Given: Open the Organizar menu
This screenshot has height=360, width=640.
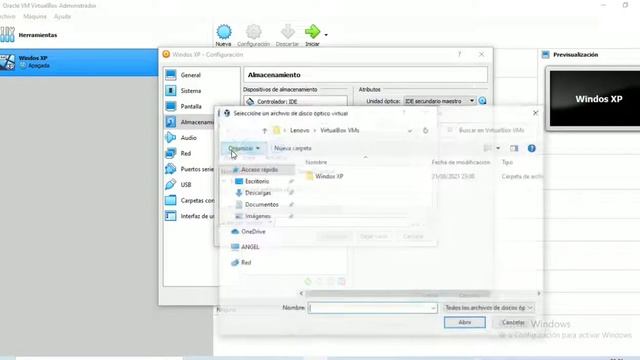Looking at the screenshot, I should tap(244, 148).
